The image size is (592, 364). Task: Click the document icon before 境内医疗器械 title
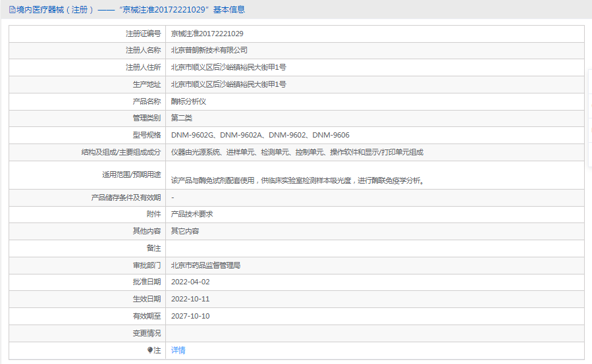tap(13, 10)
